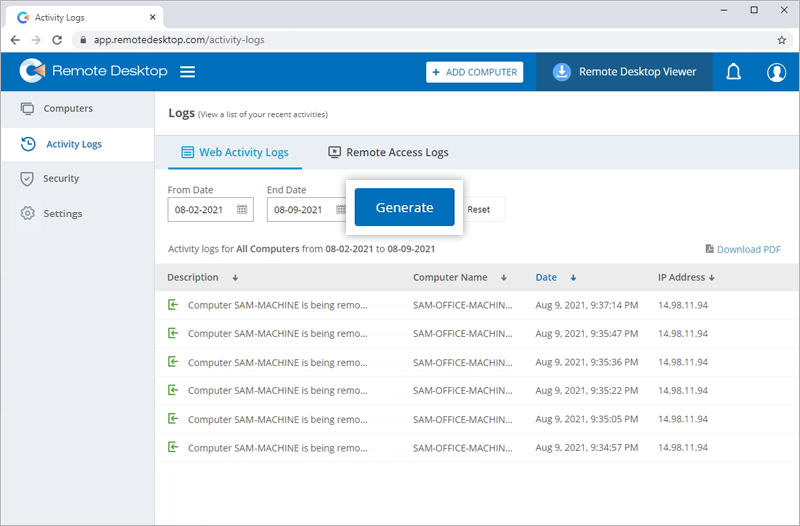
Task: Sort the list by Description column arrow
Action: (x=235, y=278)
